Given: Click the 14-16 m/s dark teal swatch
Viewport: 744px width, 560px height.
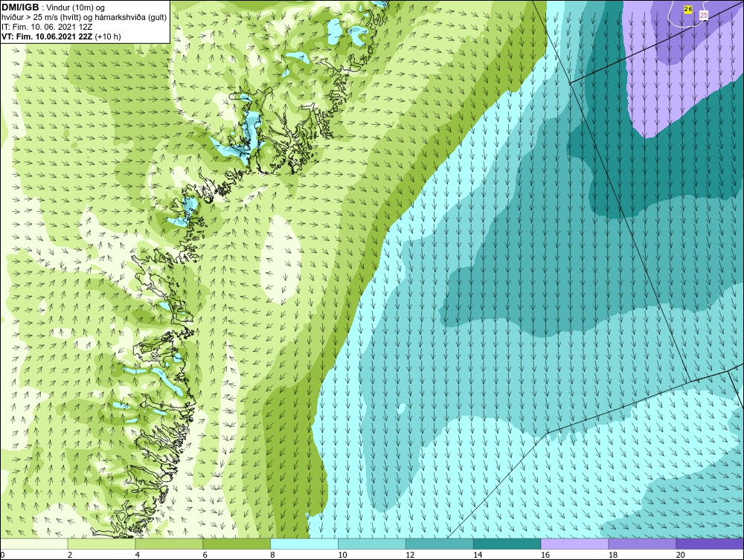Looking at the screenshot, I should click(x=507, y=544).
